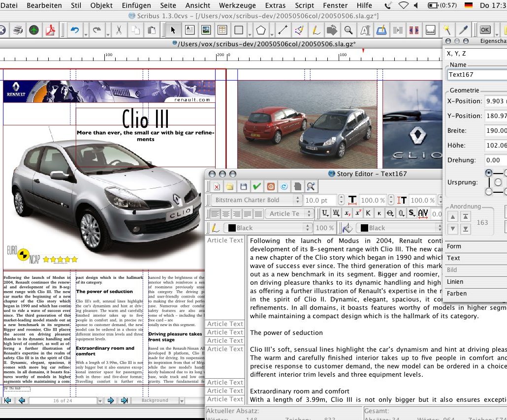Open Bitstream Charter Bold font dropdown

pos(257,200)
